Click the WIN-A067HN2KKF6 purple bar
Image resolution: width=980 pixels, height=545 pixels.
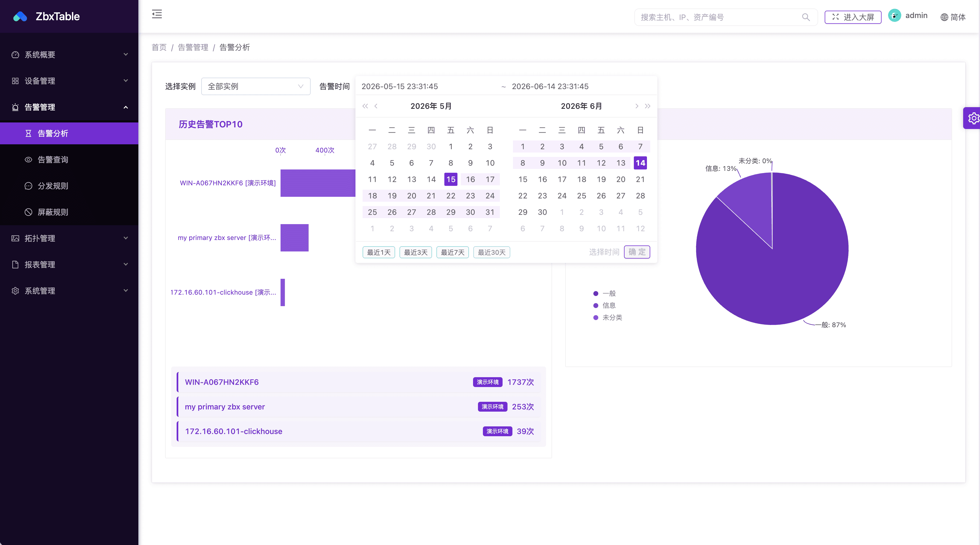pos(318,183)
